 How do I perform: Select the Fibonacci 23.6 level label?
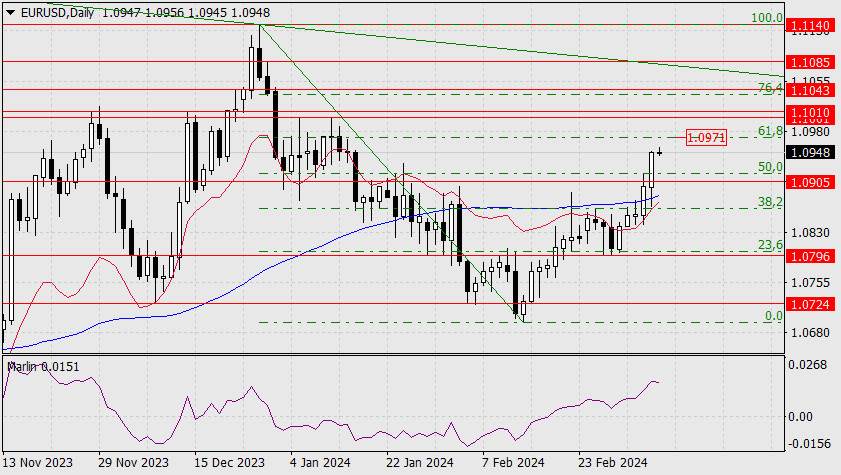770,245
